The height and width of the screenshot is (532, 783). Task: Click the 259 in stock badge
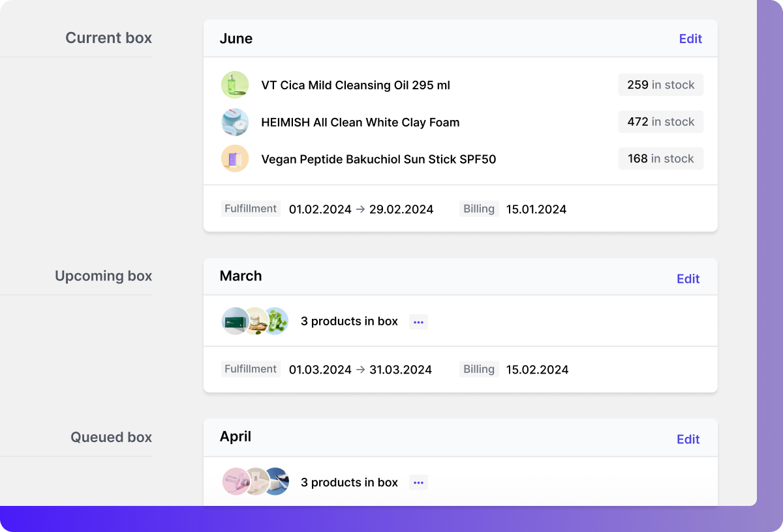[x=660, y=85]
